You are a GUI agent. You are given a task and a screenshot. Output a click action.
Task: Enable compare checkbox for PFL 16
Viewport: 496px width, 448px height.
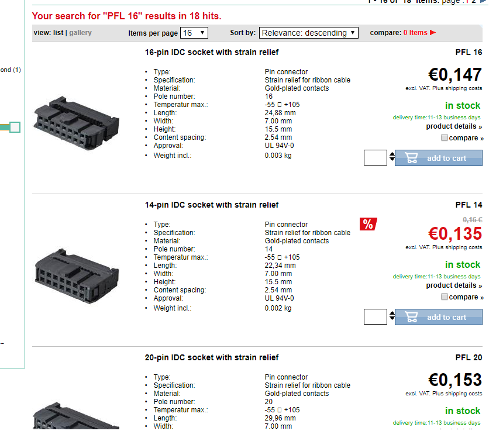445,138
